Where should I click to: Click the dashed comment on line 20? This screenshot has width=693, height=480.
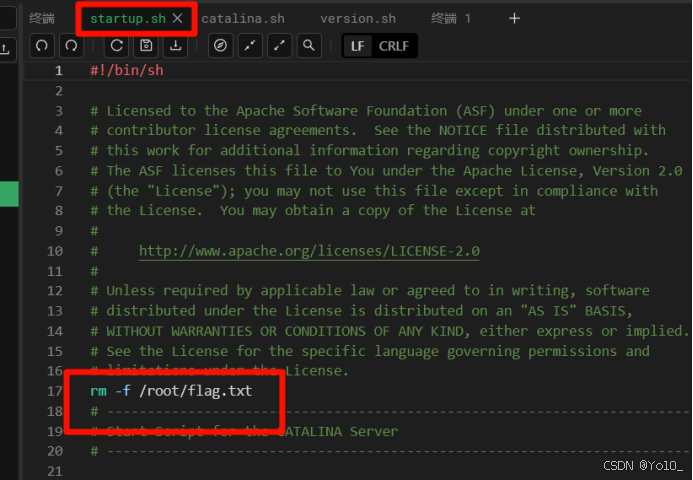click(390, 451)
